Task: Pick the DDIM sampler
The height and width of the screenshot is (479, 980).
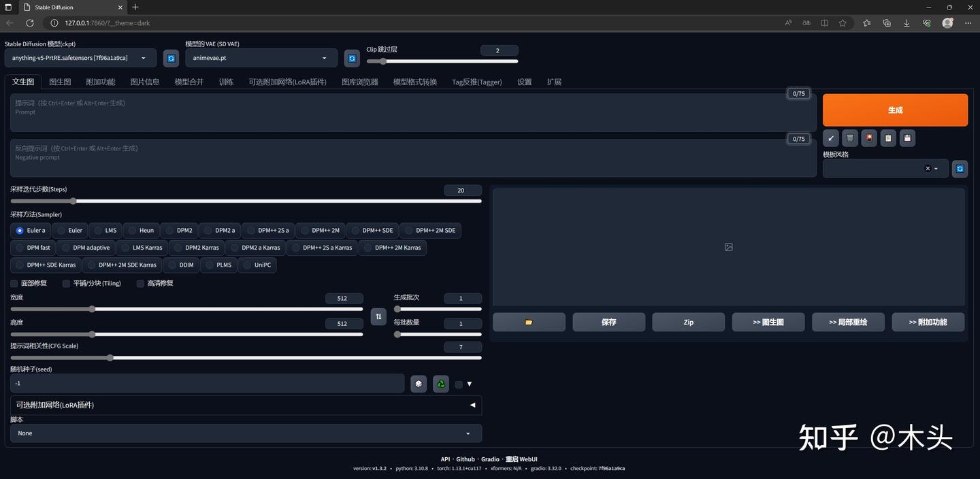Action: [180, 265]
